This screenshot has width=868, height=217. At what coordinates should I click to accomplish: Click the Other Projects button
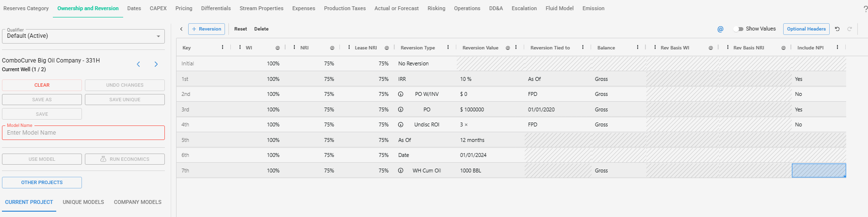[x=42, y=183]
